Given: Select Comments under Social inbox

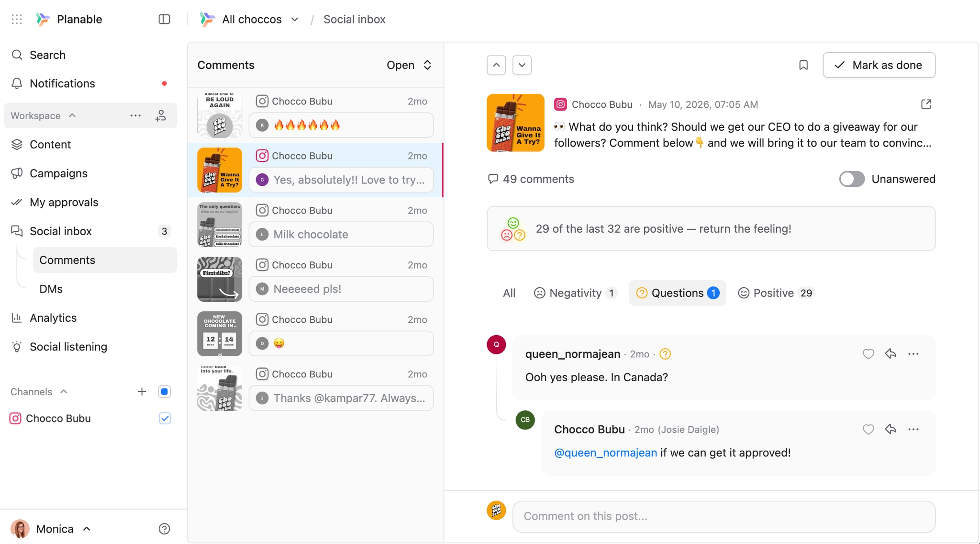Looking at the screenshot, I should [x=105, y=260].
